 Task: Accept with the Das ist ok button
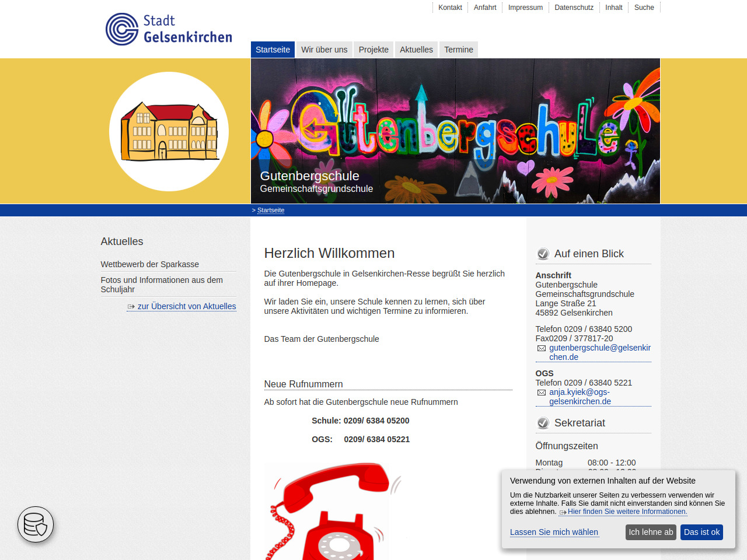(701, 532)
